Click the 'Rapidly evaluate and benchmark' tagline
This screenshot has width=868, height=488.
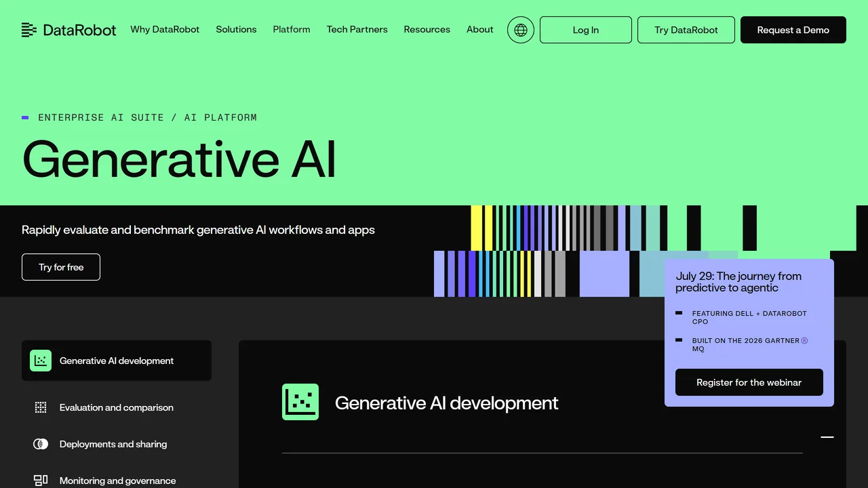click(198, 230)
